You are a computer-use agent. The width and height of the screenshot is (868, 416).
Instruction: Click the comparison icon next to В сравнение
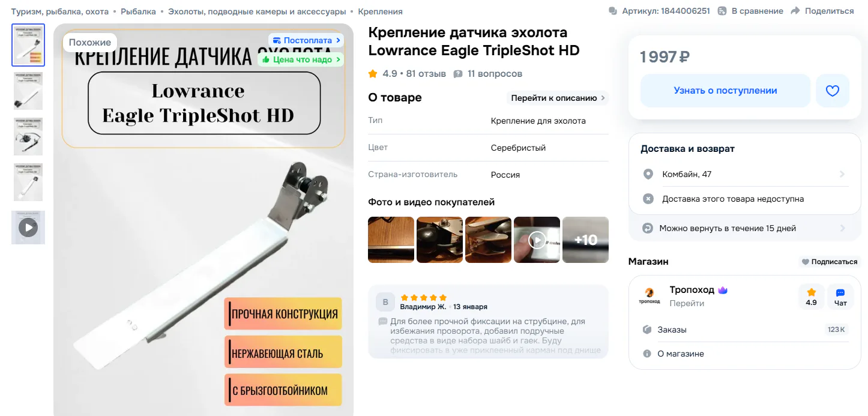point(722,11)
